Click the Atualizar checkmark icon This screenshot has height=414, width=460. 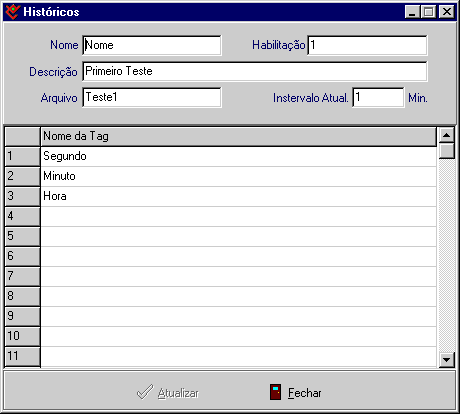point(145,392)
